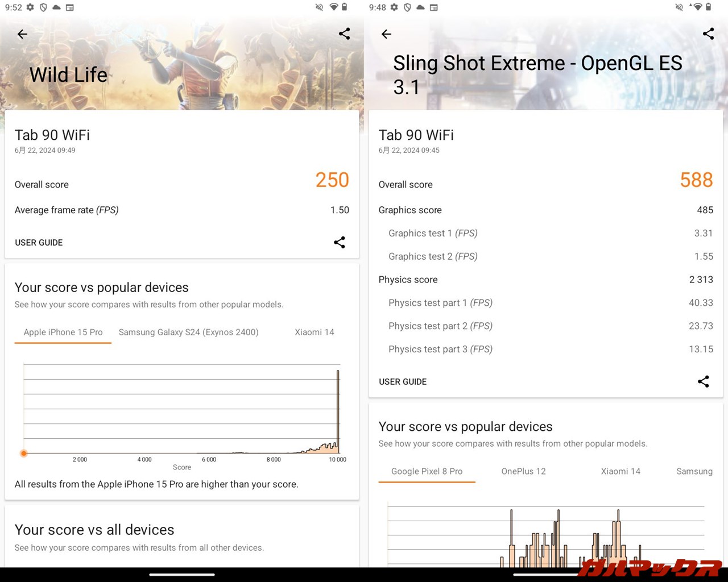Tap the Wi-Fi icon in right status bar
The image size is (728, 582).
pos(697,7)
